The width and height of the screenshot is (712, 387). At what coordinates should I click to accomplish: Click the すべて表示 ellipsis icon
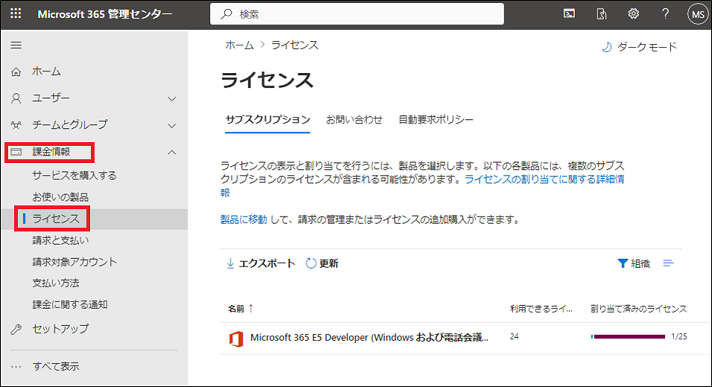16,366
